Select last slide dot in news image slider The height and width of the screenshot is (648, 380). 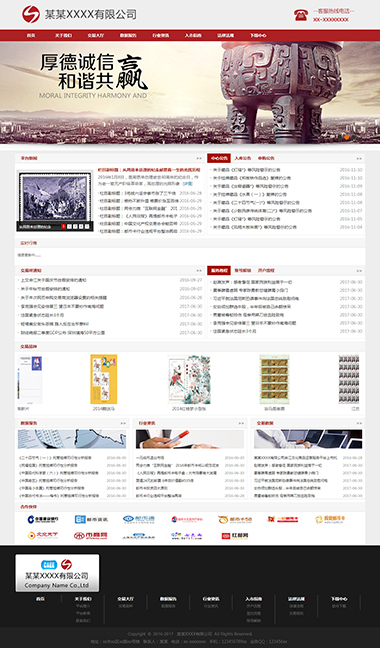pos(87,226)
